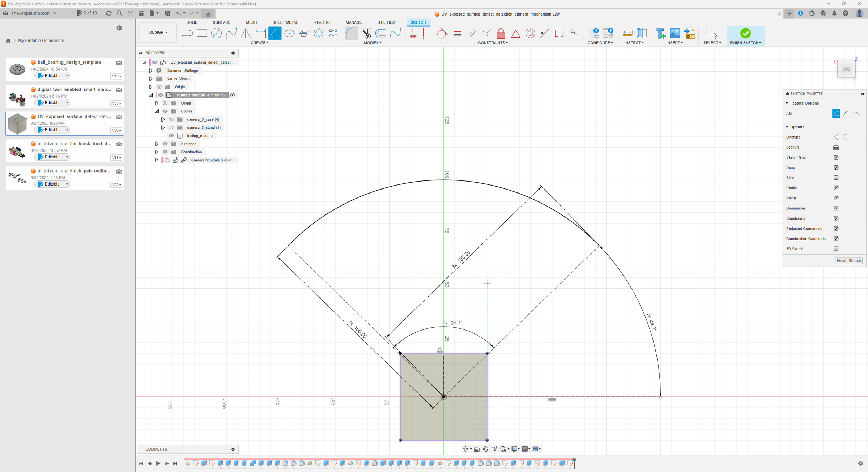
Task: Uncheck the Profile checkbox
Action: [x=836, y=188]
